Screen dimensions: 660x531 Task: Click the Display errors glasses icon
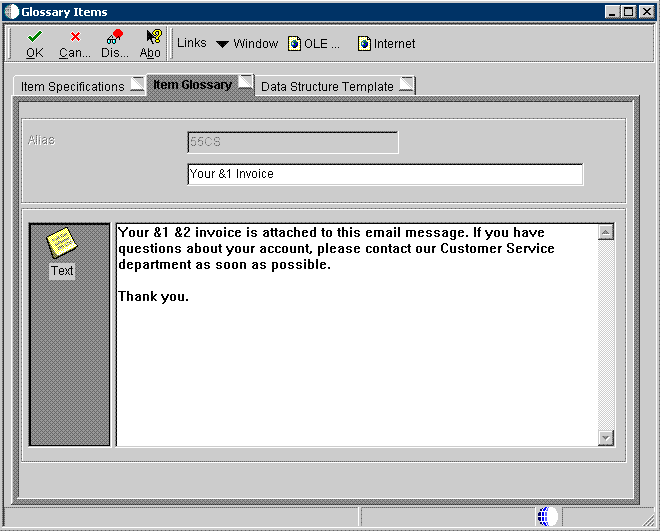coord(114,44)
